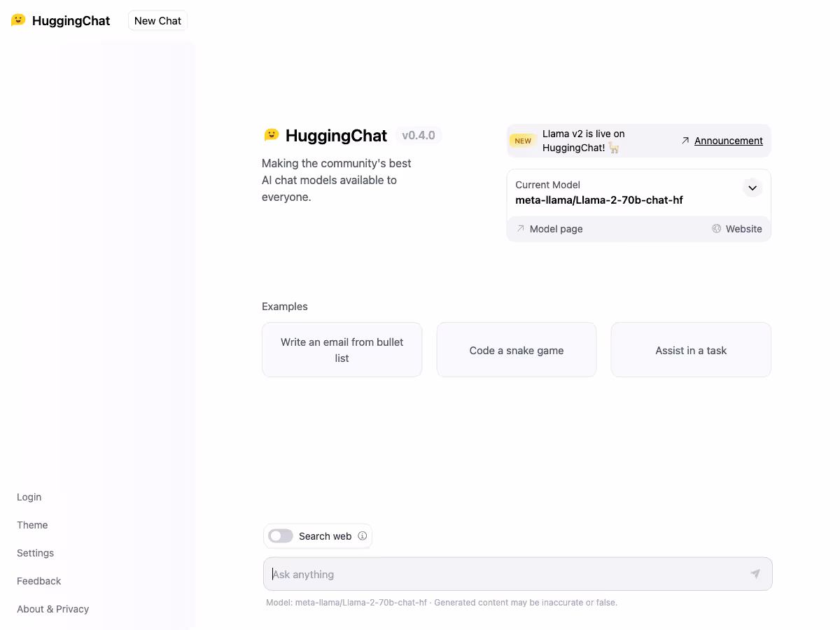The image size is (840, 630).
Task: Click the arrow icon before Announcement
Action: pyautogui.click(x=685, y=141)
